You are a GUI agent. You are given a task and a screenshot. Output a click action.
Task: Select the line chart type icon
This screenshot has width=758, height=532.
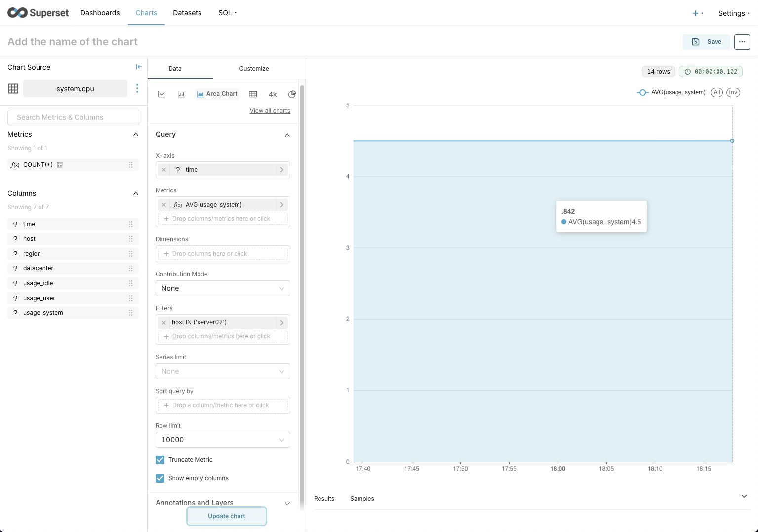pos(161,94)
